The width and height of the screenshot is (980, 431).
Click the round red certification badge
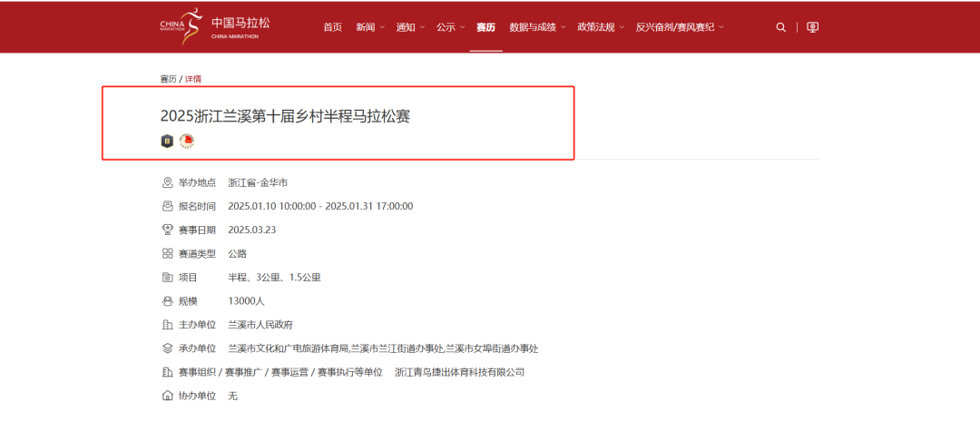(x=186, y=141)
